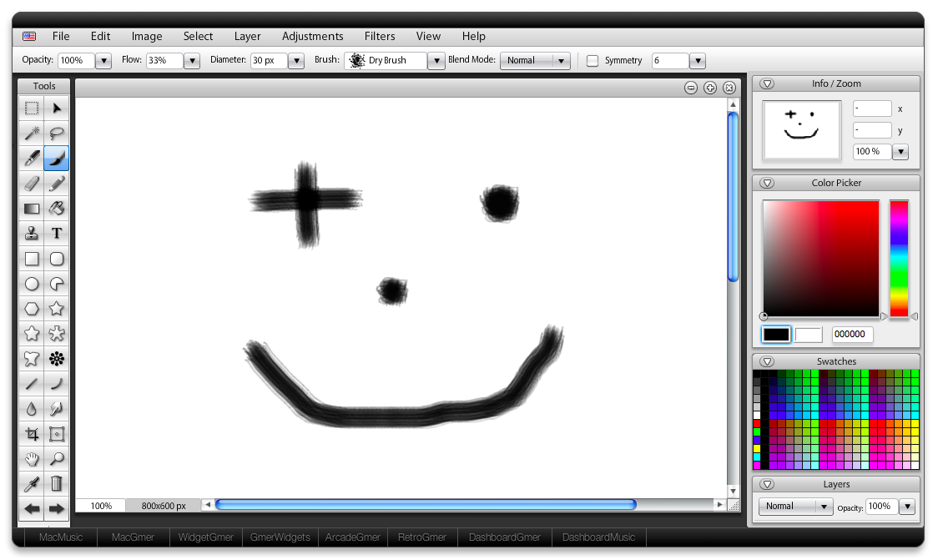Activate the crop tool
The image size is (938, 560).
32,434
